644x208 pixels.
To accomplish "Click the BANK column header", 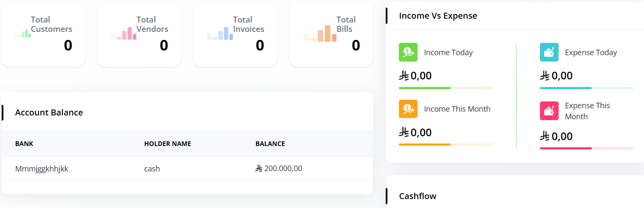I will (x=24, y=144).
